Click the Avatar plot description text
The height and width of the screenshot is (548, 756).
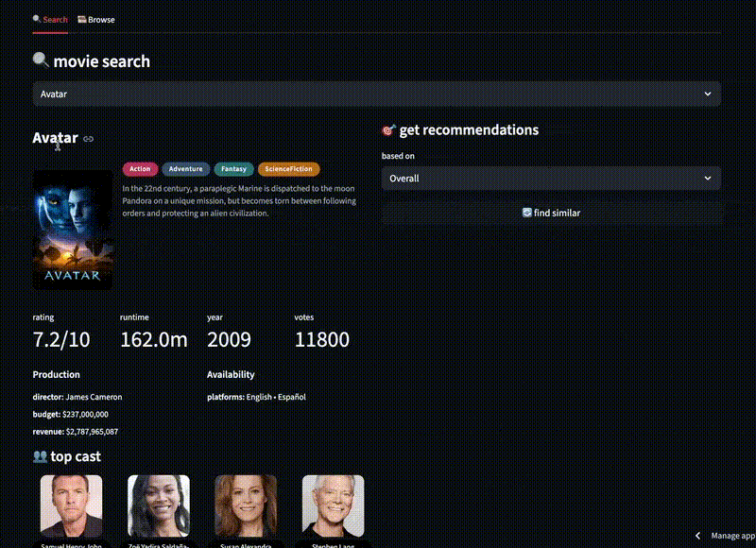tap(239, 201)
